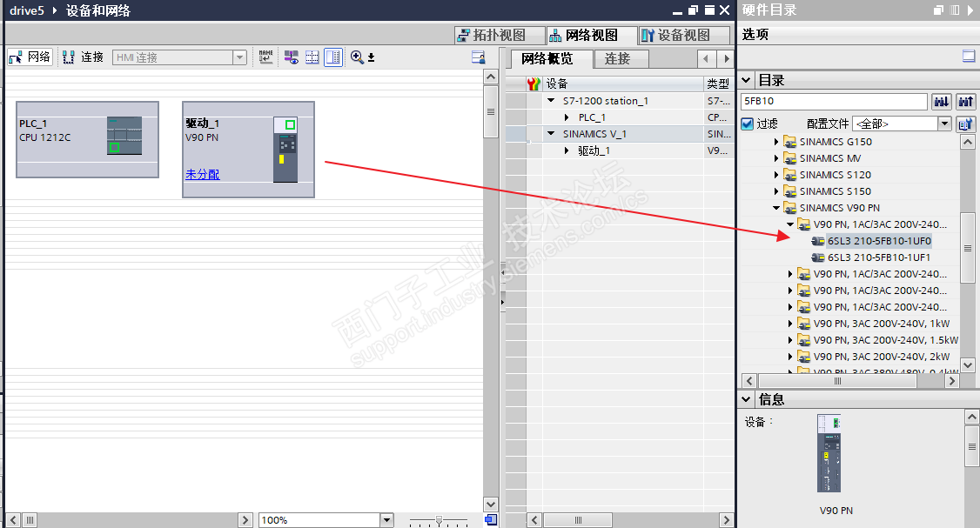Collapse the SINAMICS V_1 tree row
980x528 pixels.
point(551,134)
